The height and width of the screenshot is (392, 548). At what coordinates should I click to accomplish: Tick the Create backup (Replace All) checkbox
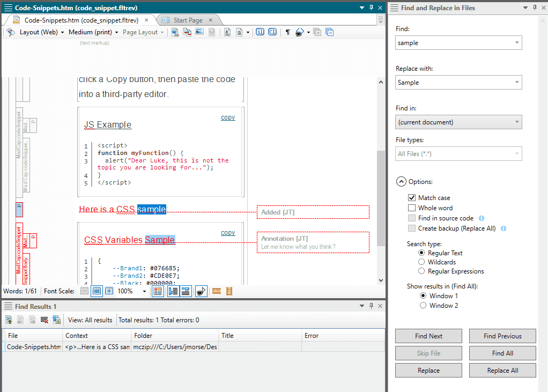point(412,228)
